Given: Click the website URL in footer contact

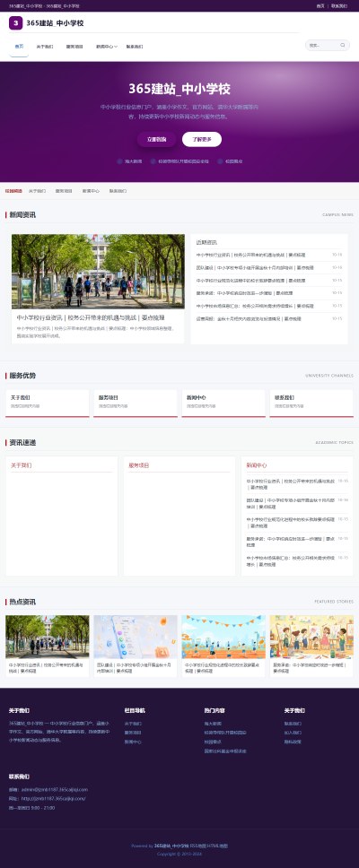Looking at the screenshot, I should 54,799.
